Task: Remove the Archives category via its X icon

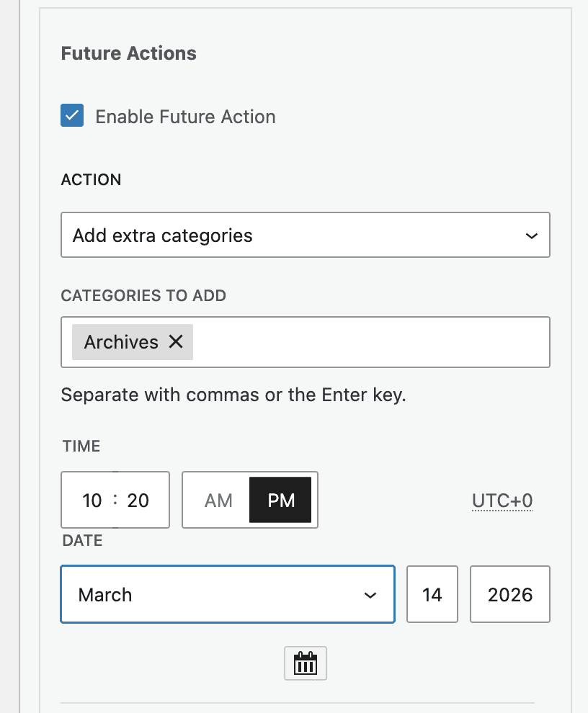Action: coord(176,342)
